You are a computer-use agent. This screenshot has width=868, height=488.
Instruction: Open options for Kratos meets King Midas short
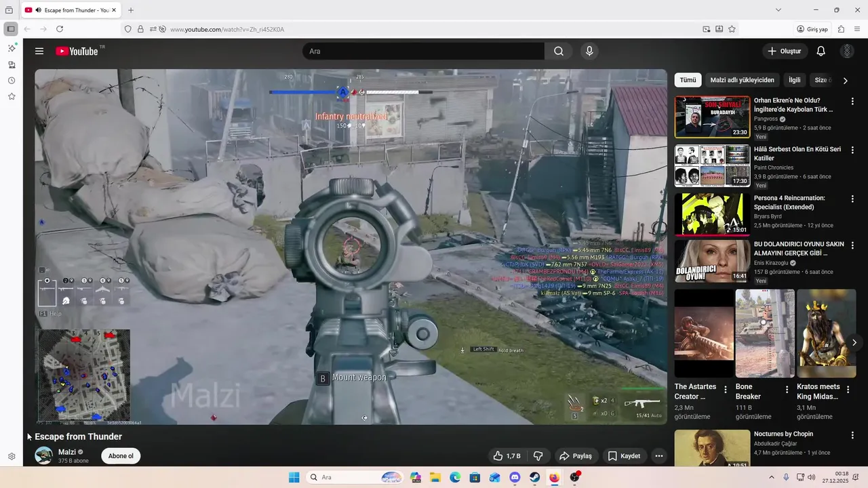[x=849, y=390]
